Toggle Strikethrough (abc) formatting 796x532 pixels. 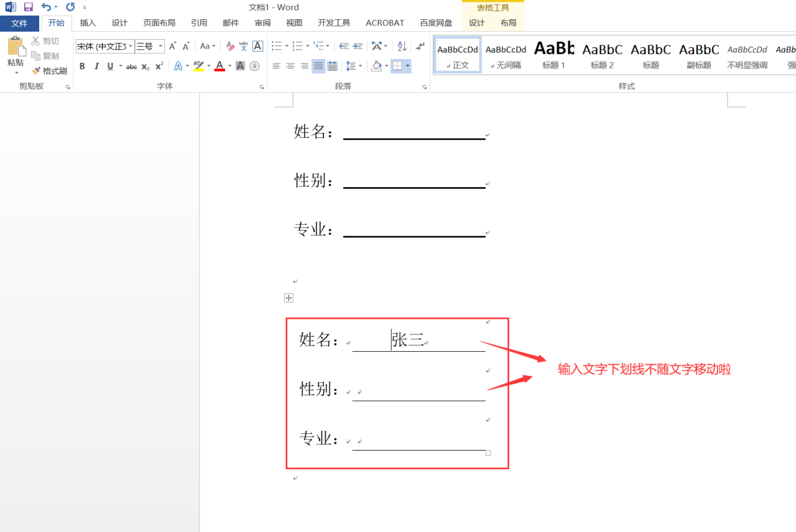[131, 66]
